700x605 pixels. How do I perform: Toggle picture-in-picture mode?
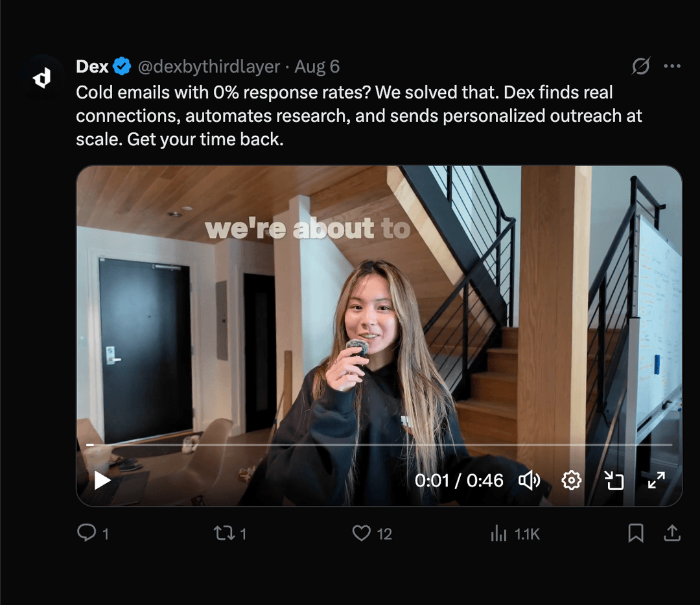614,480
